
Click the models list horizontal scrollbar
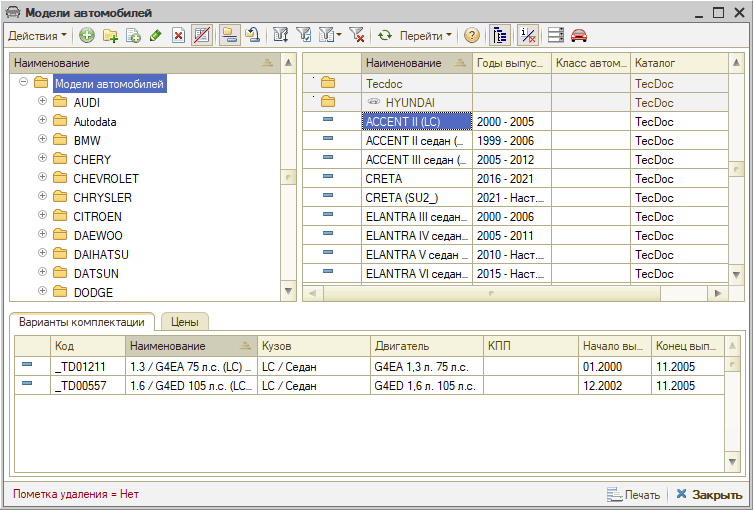490,293
